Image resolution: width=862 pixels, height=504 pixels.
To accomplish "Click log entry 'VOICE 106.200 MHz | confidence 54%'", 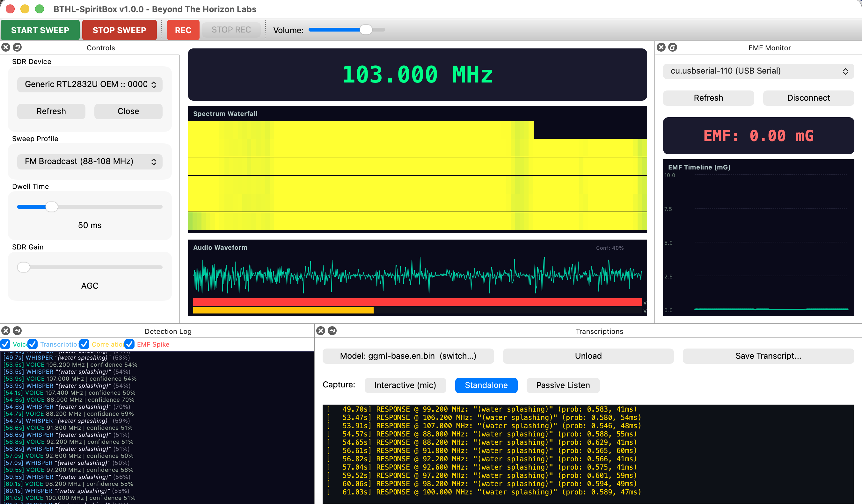I will tap(70, 365).
